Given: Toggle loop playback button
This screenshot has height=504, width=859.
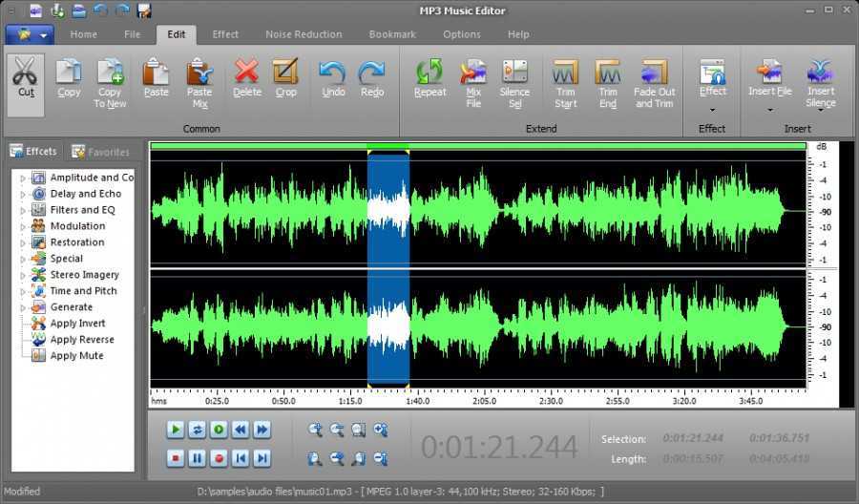Looking at the screenshot, I should click(x=197, y=430).
